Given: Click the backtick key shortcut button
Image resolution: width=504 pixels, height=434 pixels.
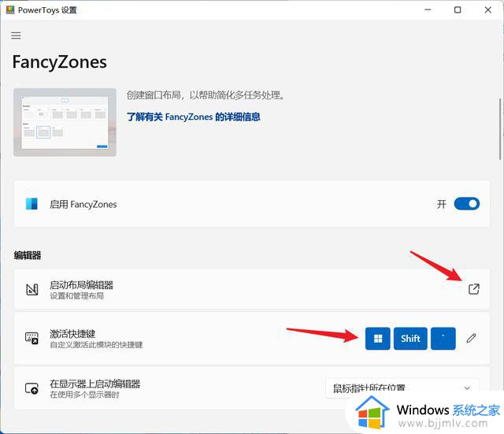Looking at the screenshot, I should (443, 339).
